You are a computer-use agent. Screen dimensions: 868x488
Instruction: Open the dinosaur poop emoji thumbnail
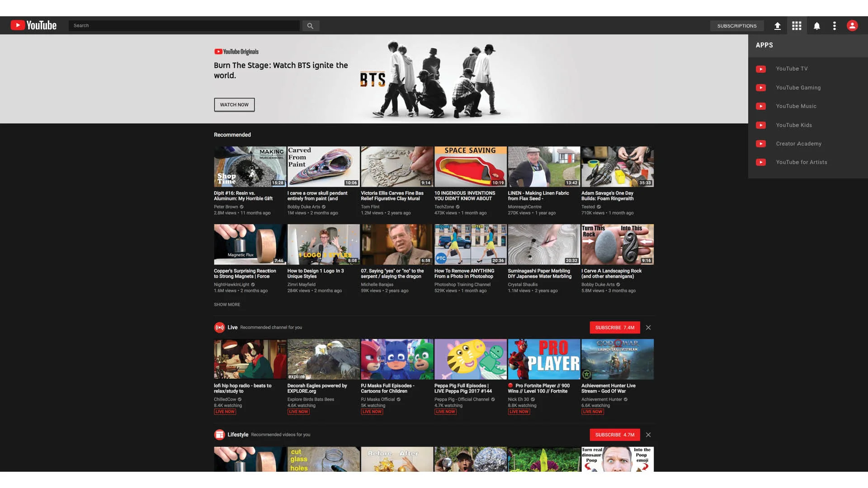pos(618,459)
